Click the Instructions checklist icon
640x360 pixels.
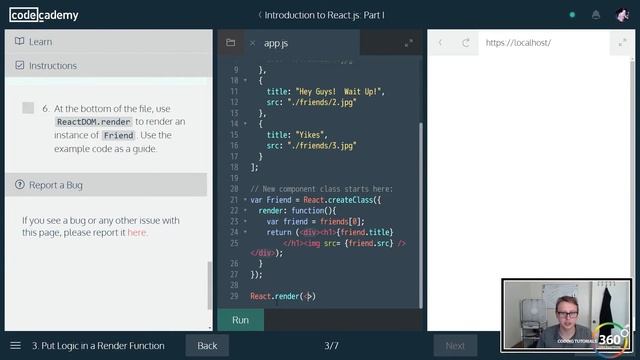[x=20, y=65]
